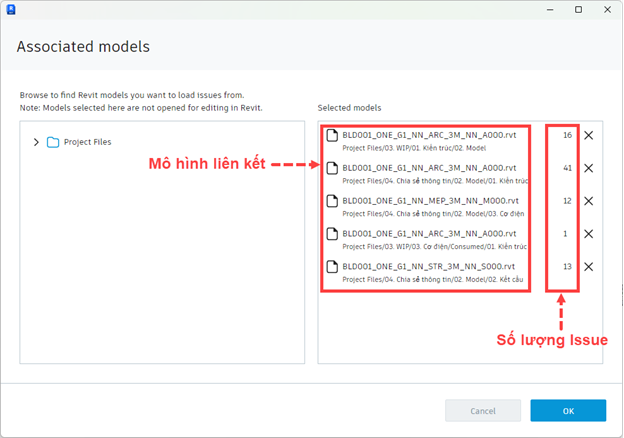The height and width of the screenshot is (438, 624).
Task: Click file icon of MEP_3M_NN_M000 model
Action: click(332, 201)
